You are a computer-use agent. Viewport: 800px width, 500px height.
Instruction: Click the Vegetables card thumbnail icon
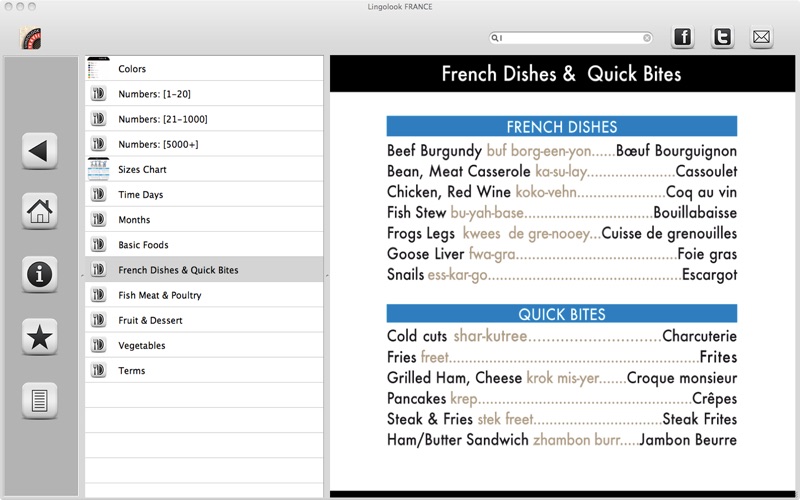[98, 345]
